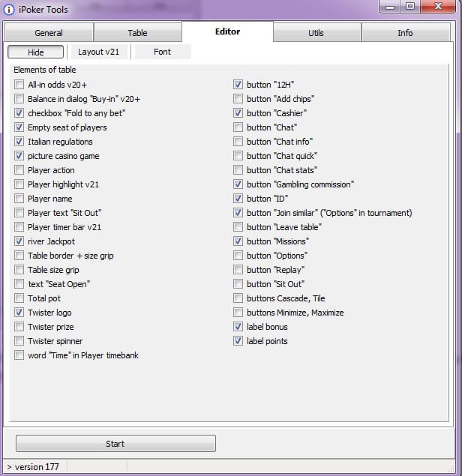Enable All-in odds v20+ checkbox
Viewport: 462px width, 476px height.
[19, 85]
